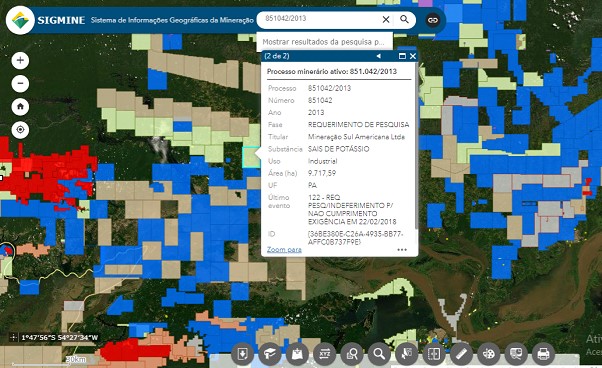The image size is (602, 368).
Task: Click the zoom out minus button
Action: (20, 83)
